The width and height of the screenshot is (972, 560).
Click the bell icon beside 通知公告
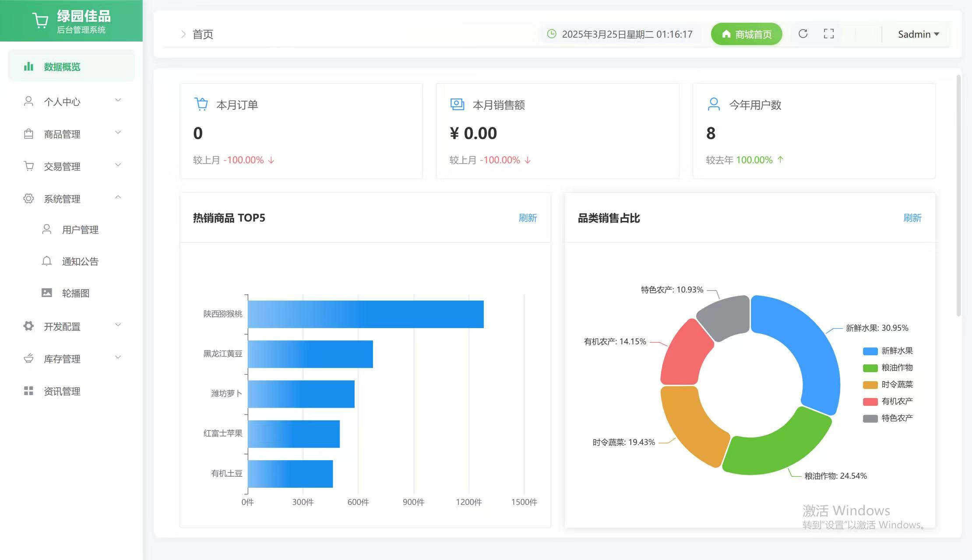pyautogui.click(x=47, y=261)
